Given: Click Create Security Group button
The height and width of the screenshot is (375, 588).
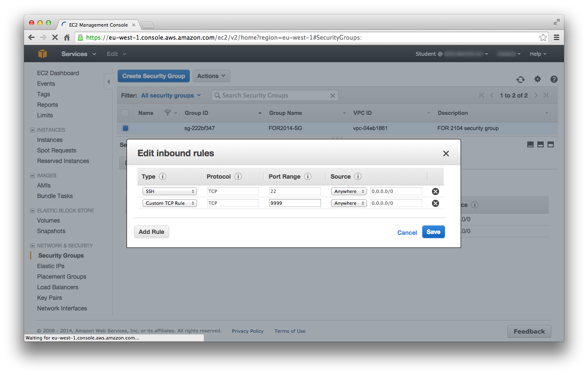Looking at the screenshot, I should [x=154, y=76].
